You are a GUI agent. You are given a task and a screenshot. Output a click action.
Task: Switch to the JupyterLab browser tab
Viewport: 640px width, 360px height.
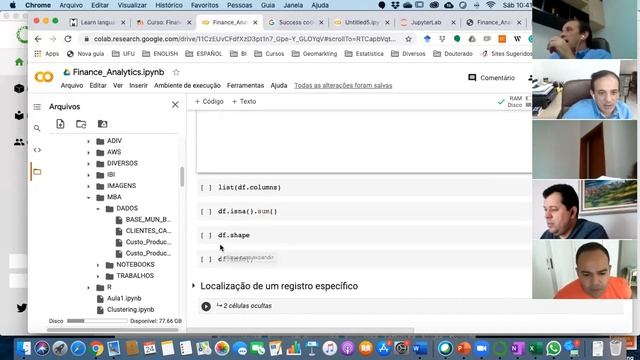tap(427, 22)
